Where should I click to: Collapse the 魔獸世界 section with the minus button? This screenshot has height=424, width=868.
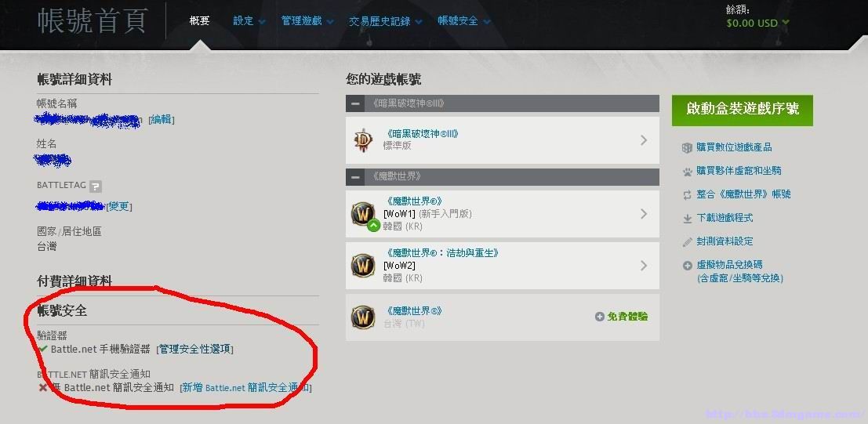[355, 177]
